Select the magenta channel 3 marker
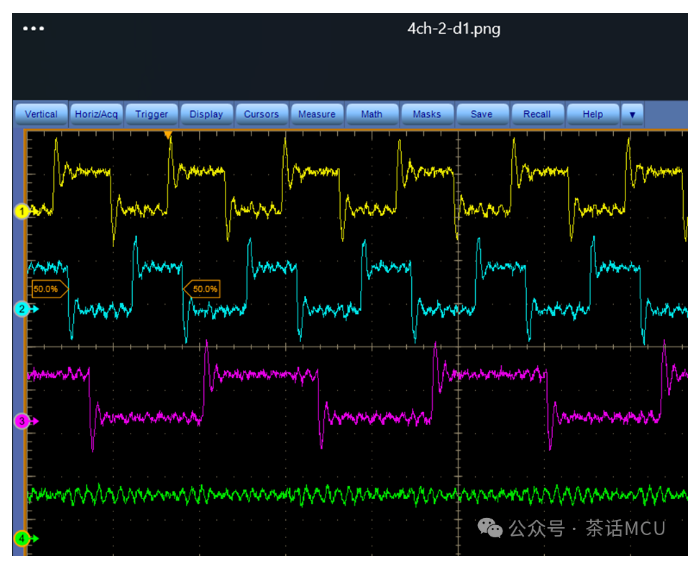 pos(22,421)
